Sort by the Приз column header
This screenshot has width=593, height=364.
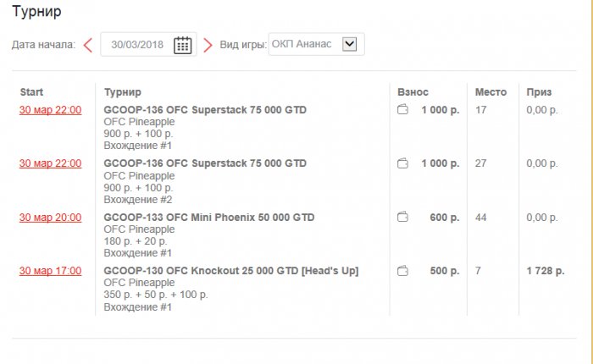pos(539,91)
